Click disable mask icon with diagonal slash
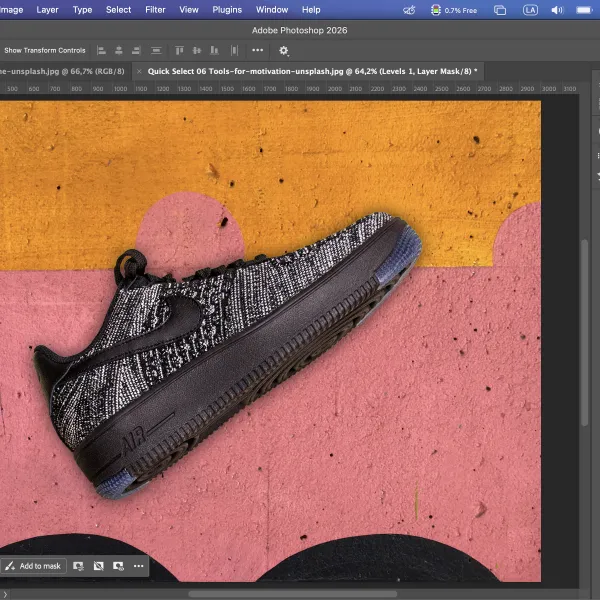Screen dimensions: 600x600 (x=99, y=566)
